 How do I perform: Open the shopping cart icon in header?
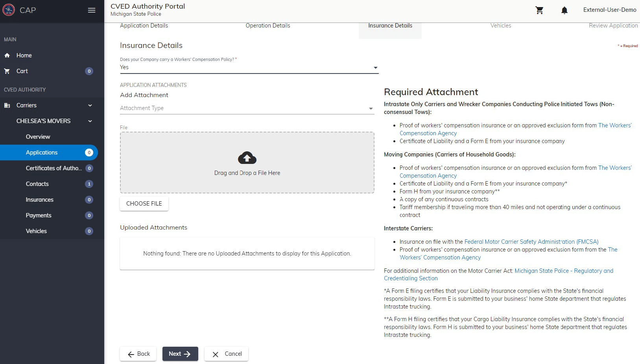tap(539, 10)
